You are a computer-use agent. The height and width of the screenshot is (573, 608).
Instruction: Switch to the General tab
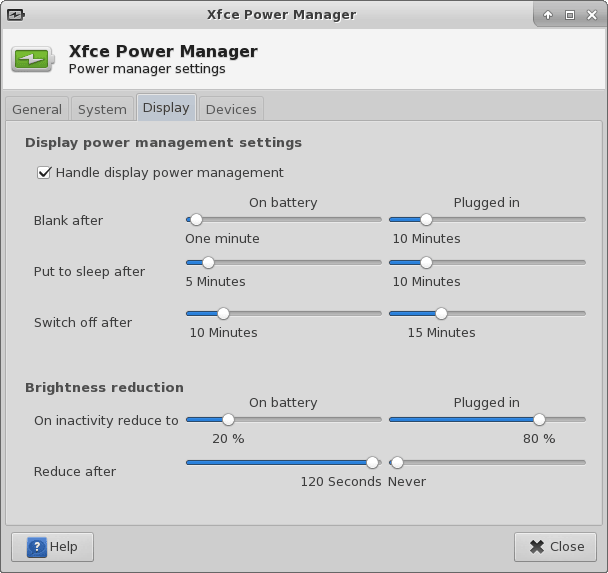pyautogui.click(x=37, y=109)
